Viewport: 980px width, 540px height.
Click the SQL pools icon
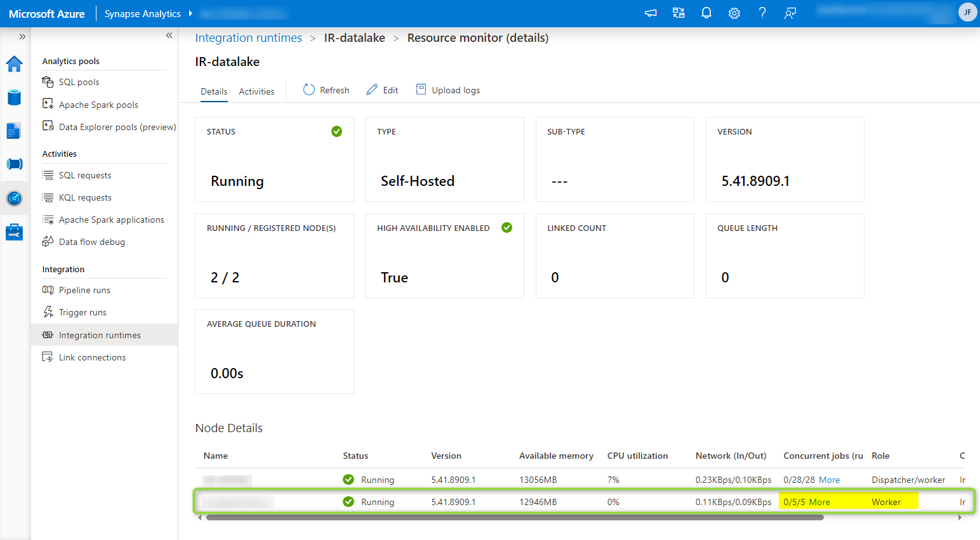(48, 82)
